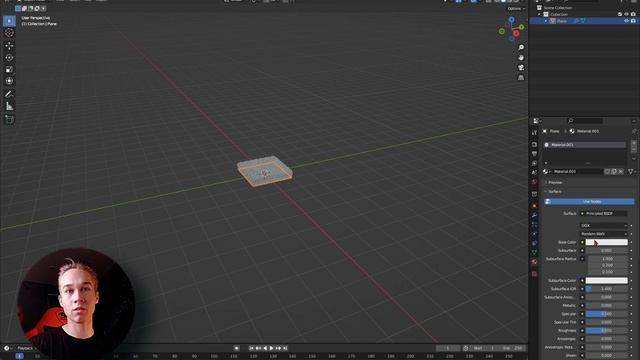Toggle fake user shield for Material.001
This screenshot has width=640, height=360.
[607, 172]
